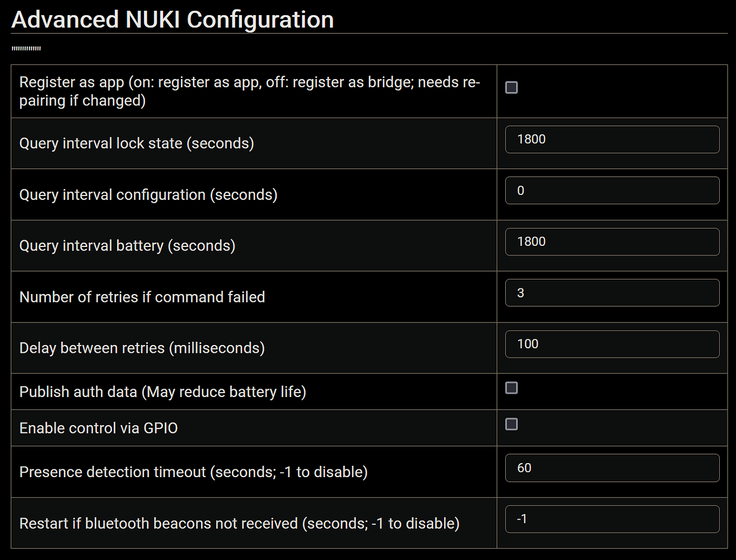Select the Presence detection timeout field showing 60
Image resolution: width=736 pixels, height=560 pixels.
point(612,468)
